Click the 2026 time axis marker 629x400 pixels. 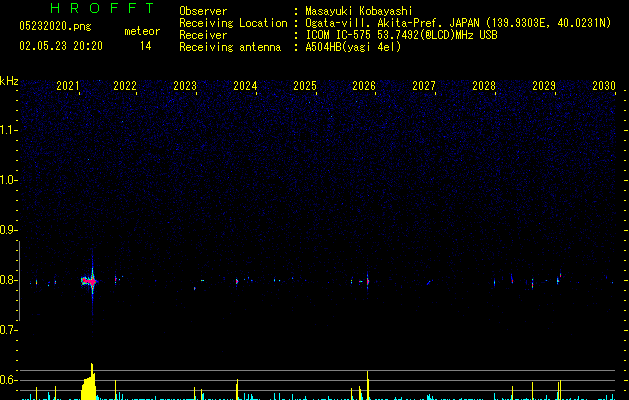(x=364, y=86)
